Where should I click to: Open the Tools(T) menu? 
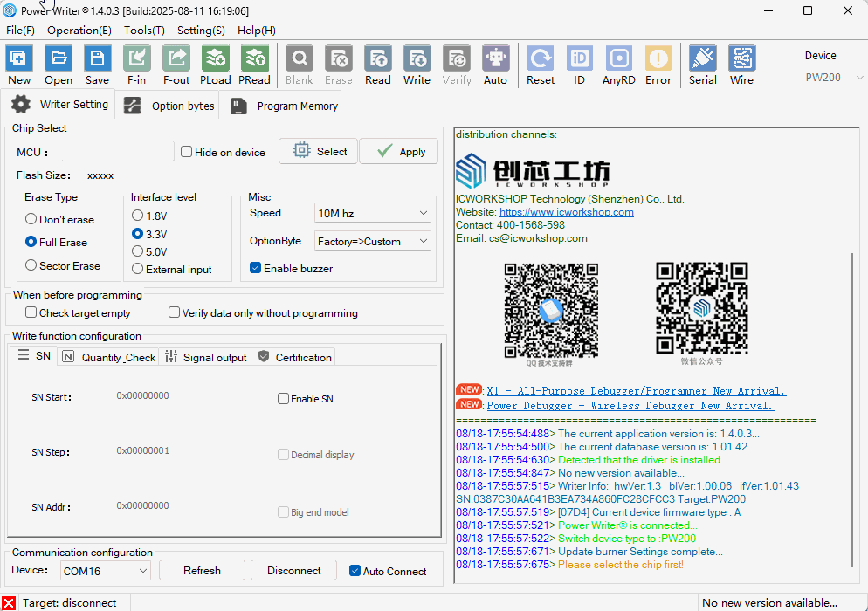pos(144,31)
